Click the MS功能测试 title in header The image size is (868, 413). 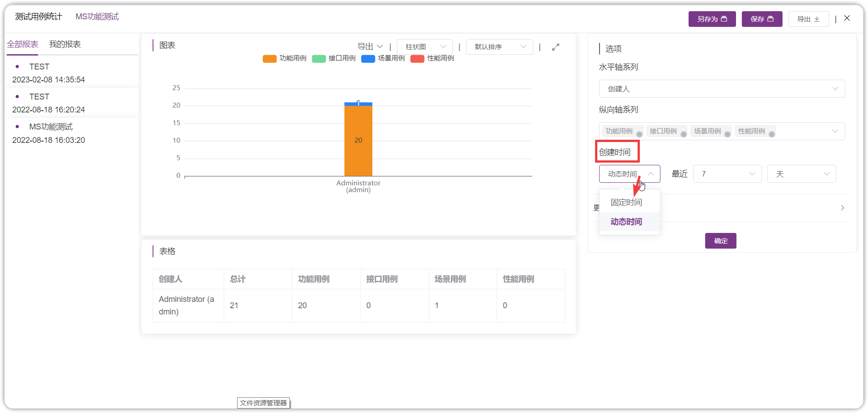click(97, 17)
